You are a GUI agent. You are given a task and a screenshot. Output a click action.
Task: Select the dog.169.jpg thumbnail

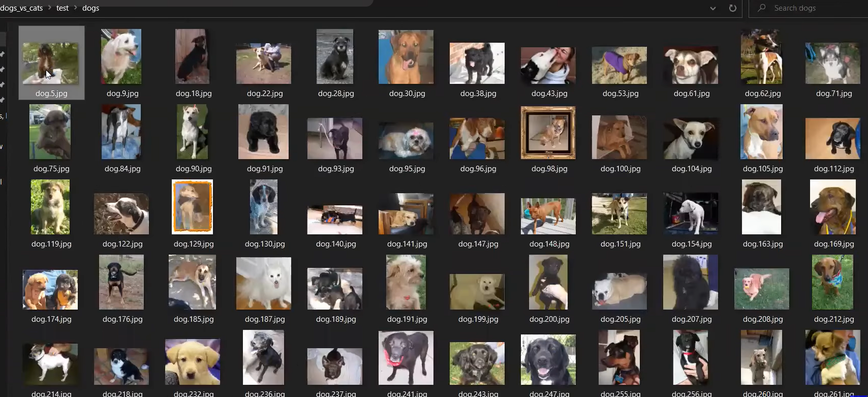[x=832, y=207]
